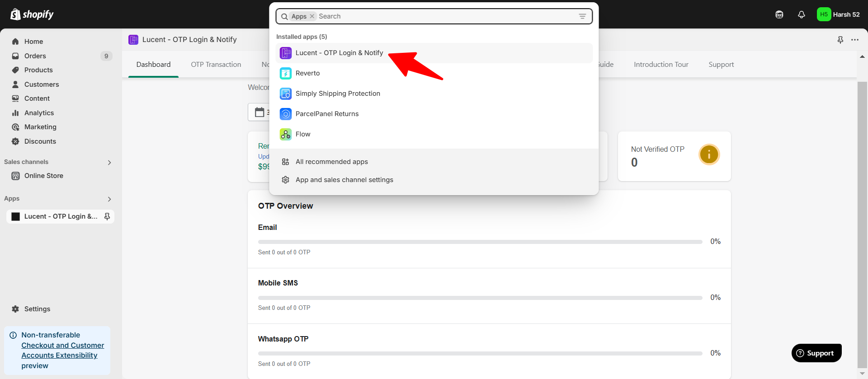Click the Not Verified OTP card
The width and height of the screenshot is (868, 379).
[x=674, y=156]
